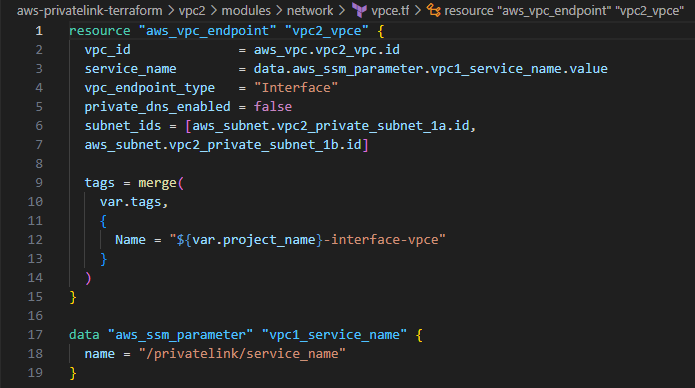695x388 pixels.
Task: Expand the chevron after network breadcrumb
Action: [x=342, y=10]
